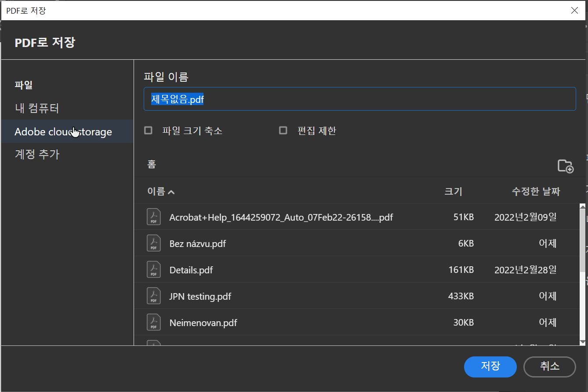The width and height of the screenshot is (588, 392).
Task: Click the PDF icon beside Neimenovan.pdf
Action: 153,322
